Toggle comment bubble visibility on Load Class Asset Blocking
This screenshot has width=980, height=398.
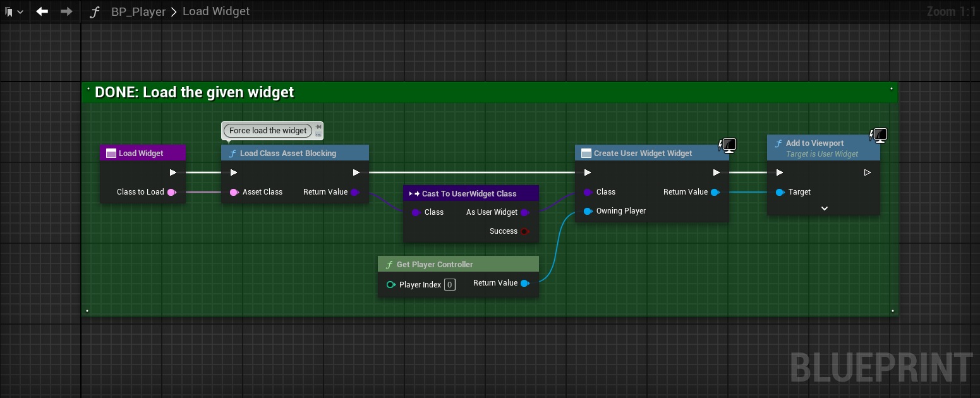(318, 135)
